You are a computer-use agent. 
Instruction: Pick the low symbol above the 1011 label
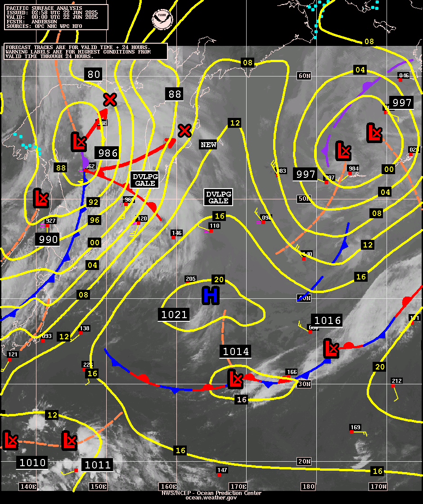tap(69, 441)
